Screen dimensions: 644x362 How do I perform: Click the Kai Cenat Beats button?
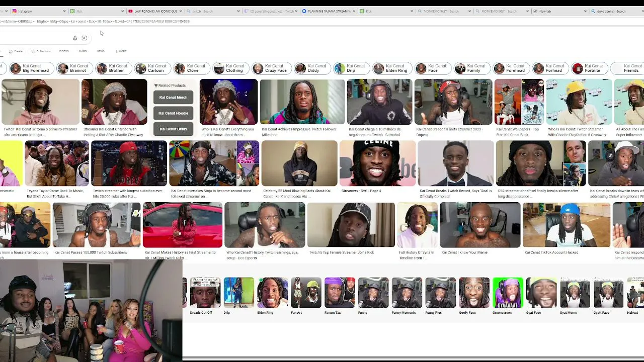click(x=173, y=129)
